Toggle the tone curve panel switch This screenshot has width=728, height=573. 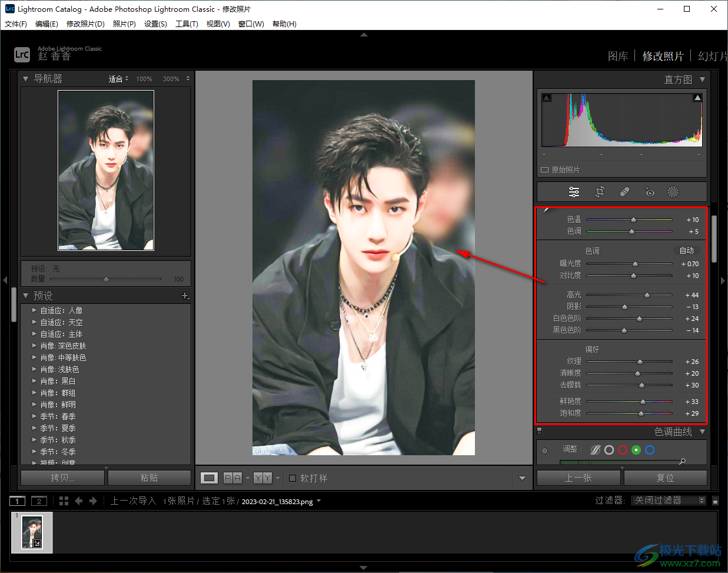[x=539, y=431]
